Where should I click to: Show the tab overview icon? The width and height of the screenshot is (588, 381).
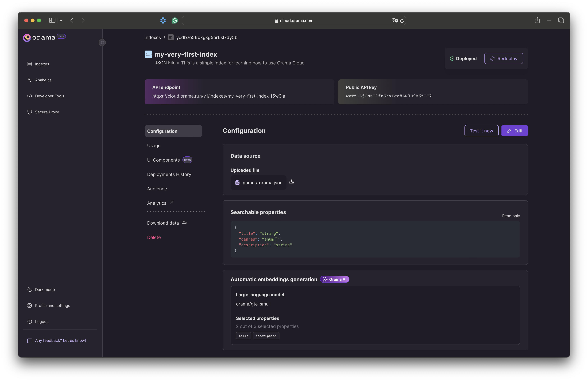[x=561, y=20]
